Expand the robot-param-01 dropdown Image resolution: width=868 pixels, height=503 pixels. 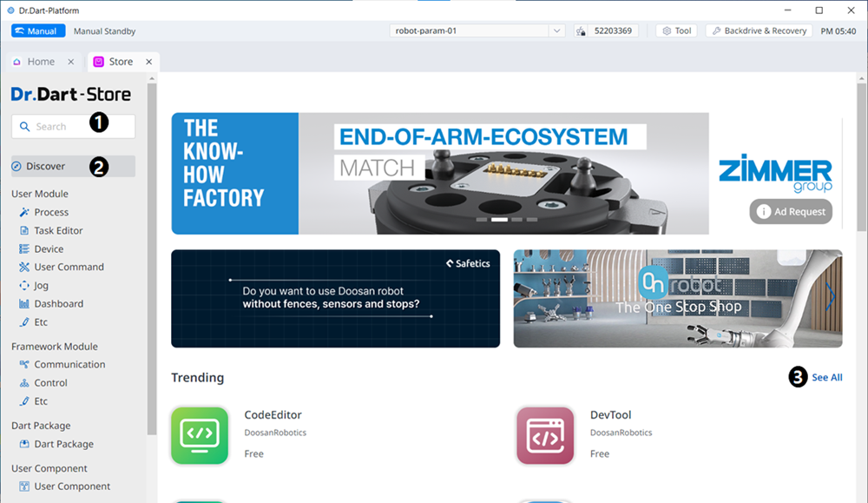click(556, 31)
